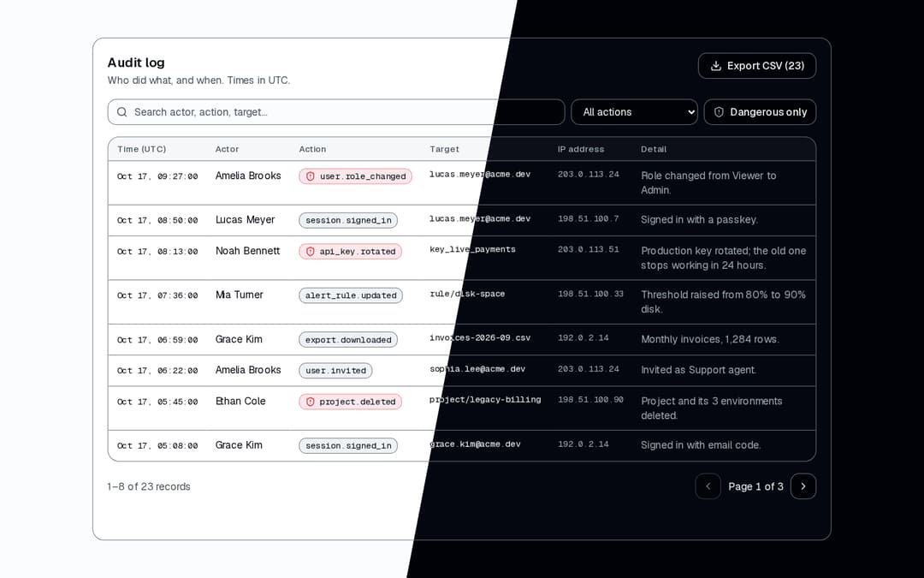This screenshot has width=924, height=578.
Task: Click the Audit log heading
Action: coord(136,63)
